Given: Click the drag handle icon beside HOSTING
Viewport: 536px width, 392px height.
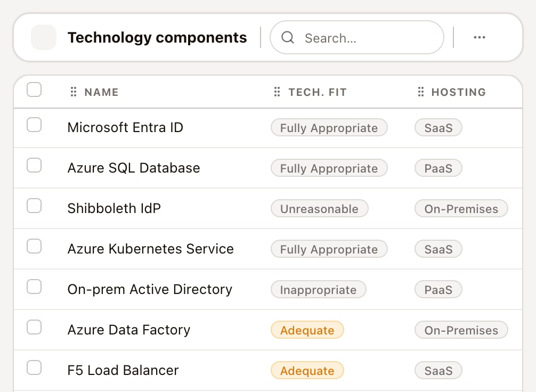Looking at the screenshot, I should pyautogui.click(x=420, y=92).
